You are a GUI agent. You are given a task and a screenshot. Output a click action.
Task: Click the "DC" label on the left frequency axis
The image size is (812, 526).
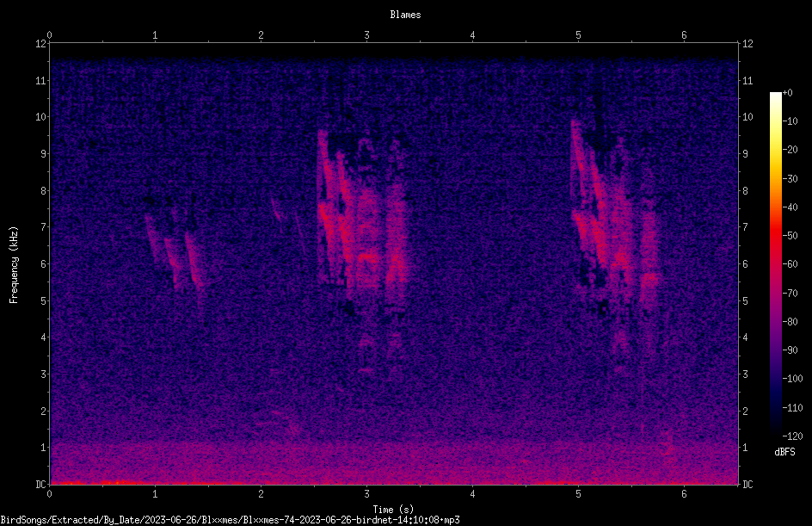click(x=40, y=485)
